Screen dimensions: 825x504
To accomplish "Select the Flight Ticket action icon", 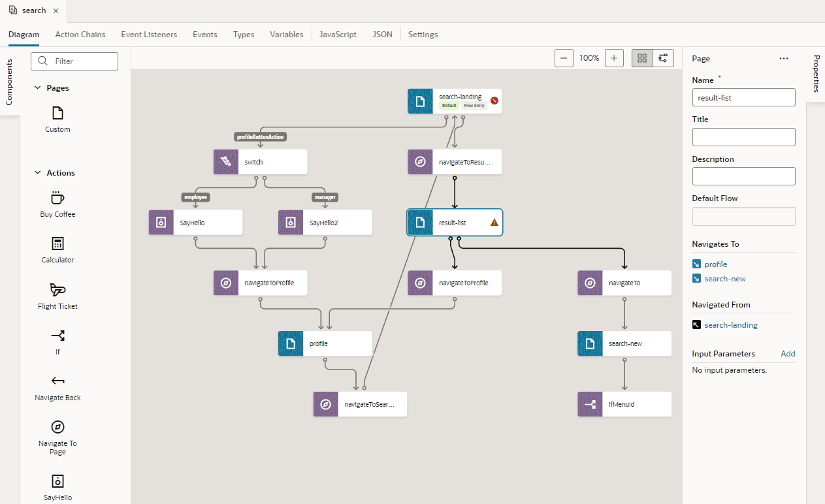I will [57, 290].
